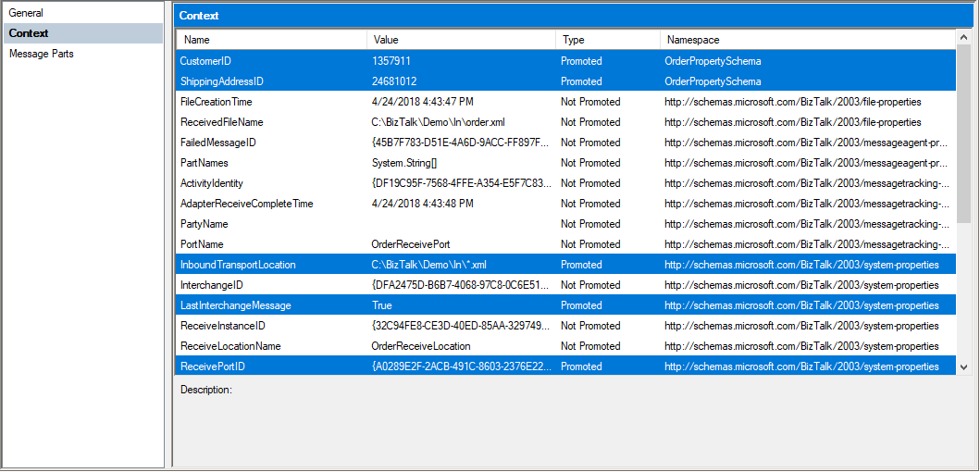Viewport: 980px width, 472px height.
Task: Sort by the Name column header
Action: click(271, 40)
